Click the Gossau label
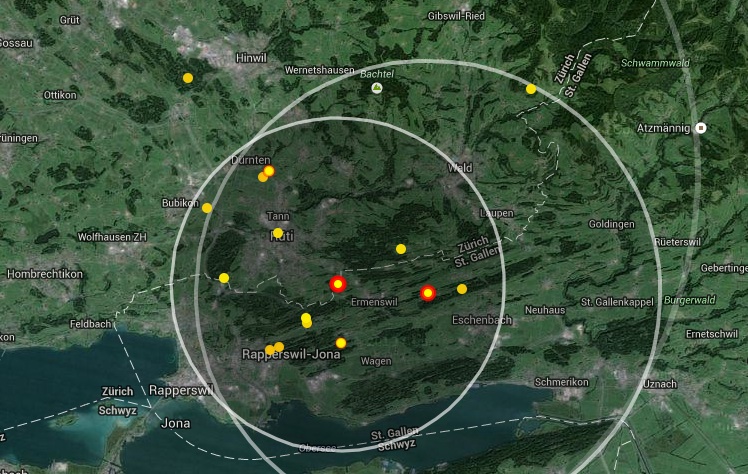The height and width of the screenshot is (474, 748). point(17,43)
